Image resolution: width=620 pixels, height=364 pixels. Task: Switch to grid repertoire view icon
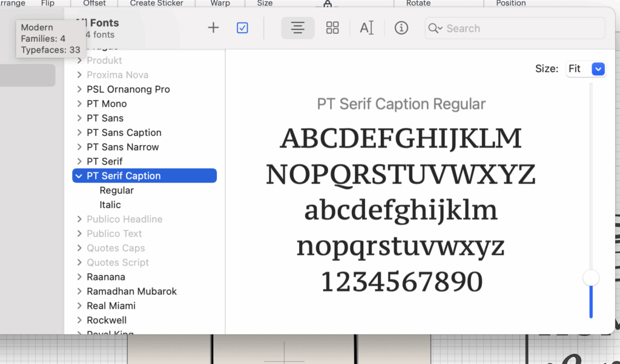click(x=332, y=28)
